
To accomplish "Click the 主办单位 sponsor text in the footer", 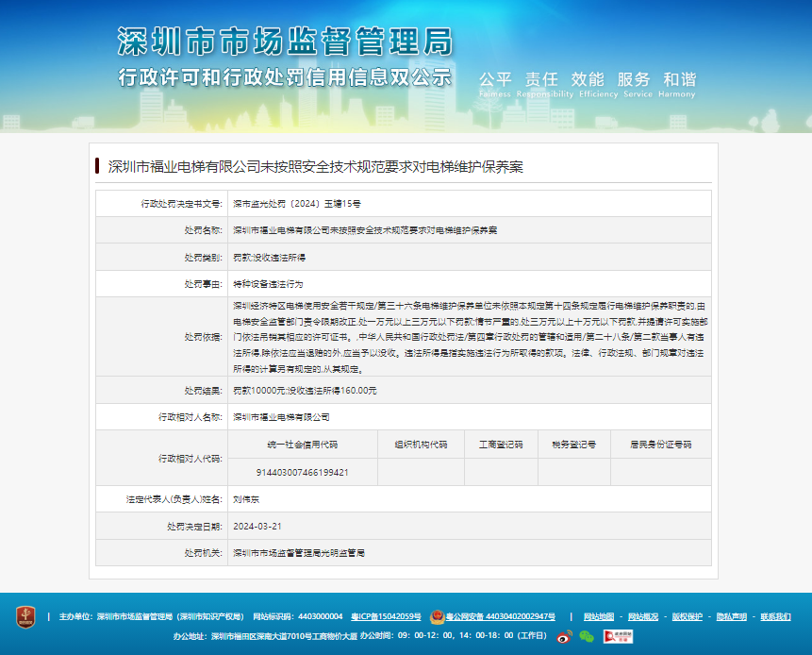I will 152,616.
